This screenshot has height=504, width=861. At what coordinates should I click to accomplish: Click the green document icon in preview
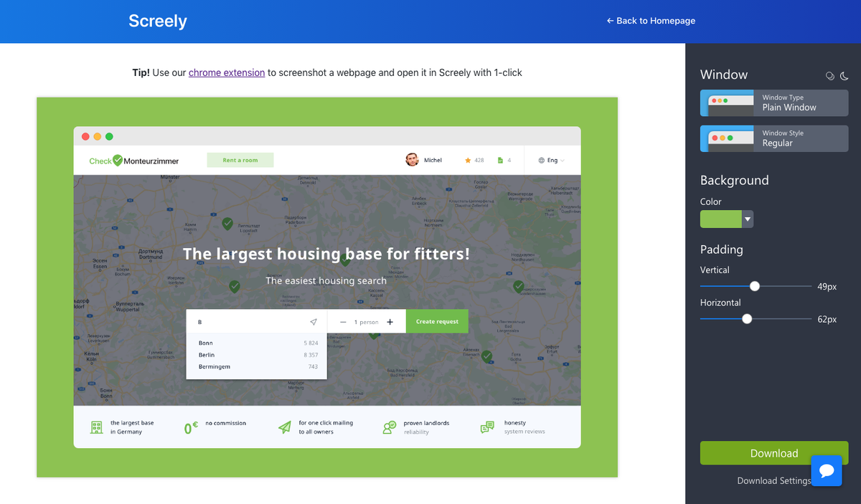501,161
